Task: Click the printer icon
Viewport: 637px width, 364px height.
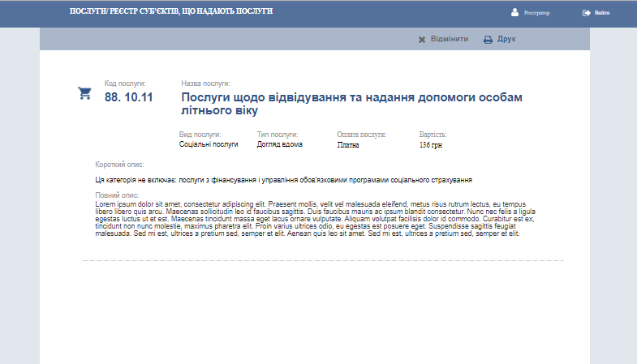Action: point(488,40)
